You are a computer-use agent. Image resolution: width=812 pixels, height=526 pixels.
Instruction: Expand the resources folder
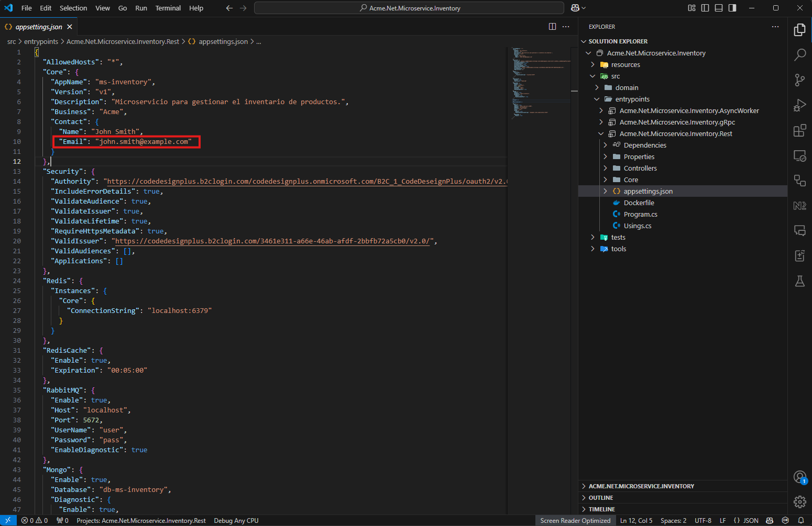tap(592, 64)
